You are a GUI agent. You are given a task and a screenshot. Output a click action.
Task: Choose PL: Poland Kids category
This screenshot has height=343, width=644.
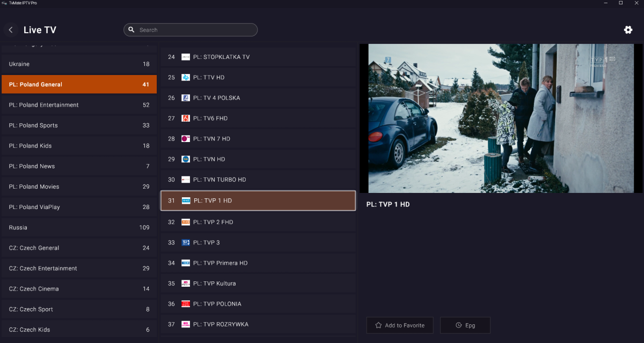[x=79, y=146]
